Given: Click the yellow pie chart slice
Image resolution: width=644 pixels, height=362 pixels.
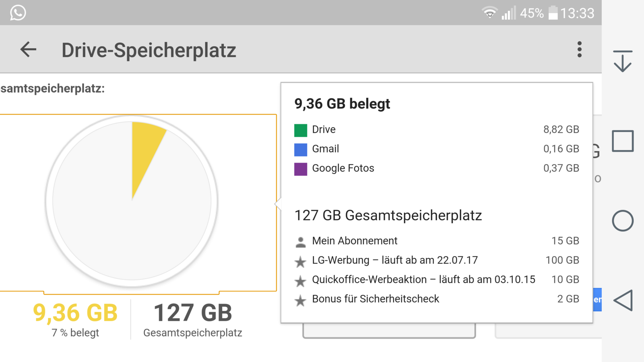Looking at the screenshot, I should pos(146,149).
